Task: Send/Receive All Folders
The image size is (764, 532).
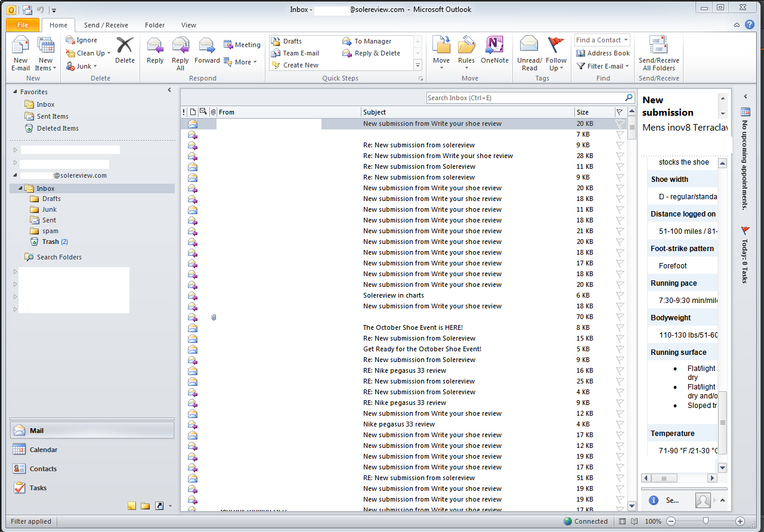Action: (x=658, y=54)
